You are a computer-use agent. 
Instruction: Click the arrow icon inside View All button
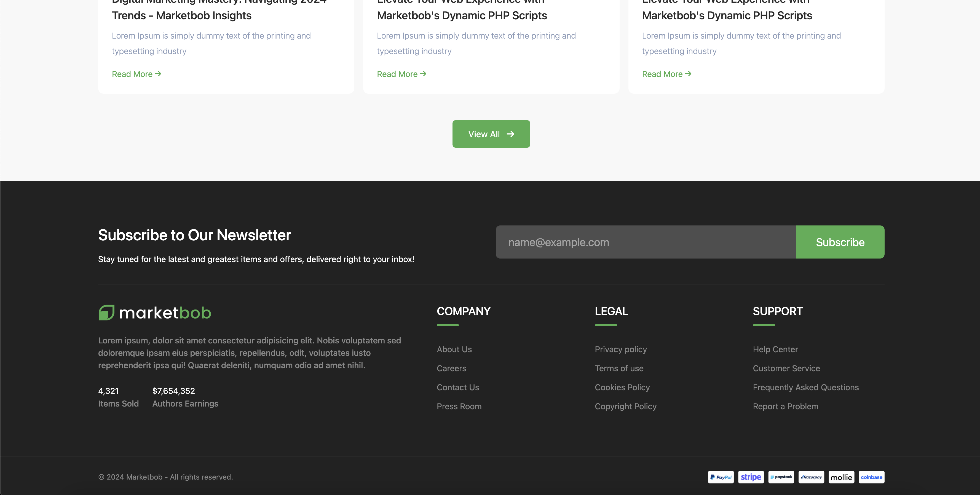tap(511, 134)
